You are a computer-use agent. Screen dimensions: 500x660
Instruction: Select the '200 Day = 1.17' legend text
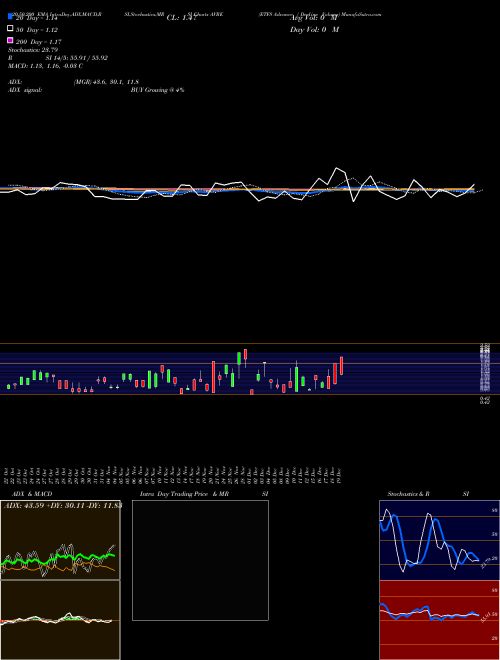[38, 42]
